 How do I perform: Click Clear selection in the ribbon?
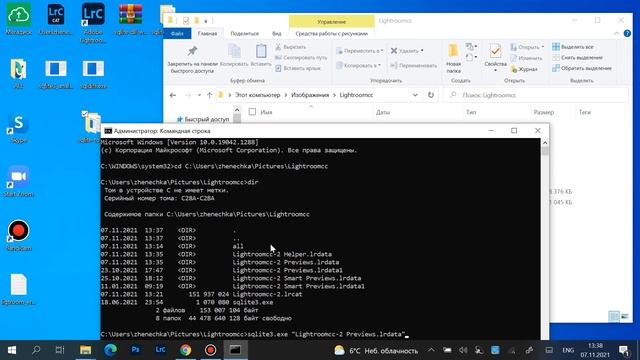click(x=577, y=58)
